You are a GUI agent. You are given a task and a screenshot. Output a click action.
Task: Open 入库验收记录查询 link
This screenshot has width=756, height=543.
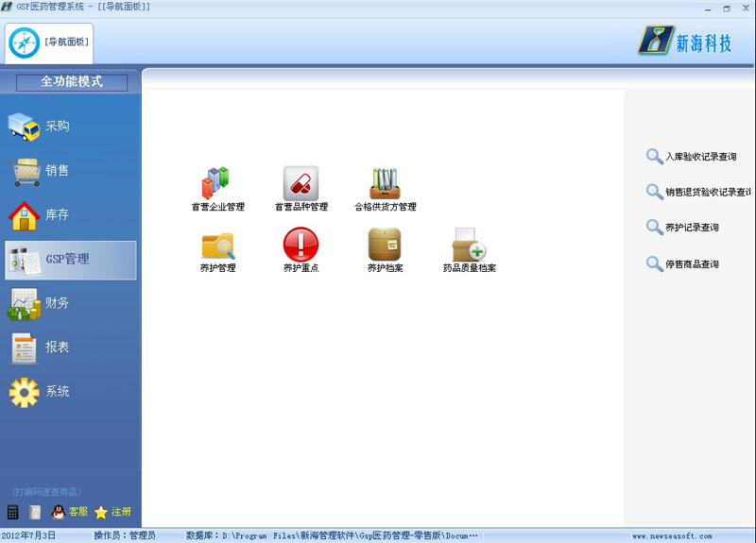coord(692,157)
